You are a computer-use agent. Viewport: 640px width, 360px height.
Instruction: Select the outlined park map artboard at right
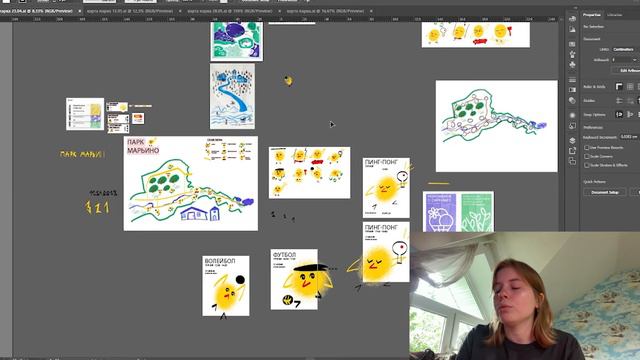[x=496, y=126]
